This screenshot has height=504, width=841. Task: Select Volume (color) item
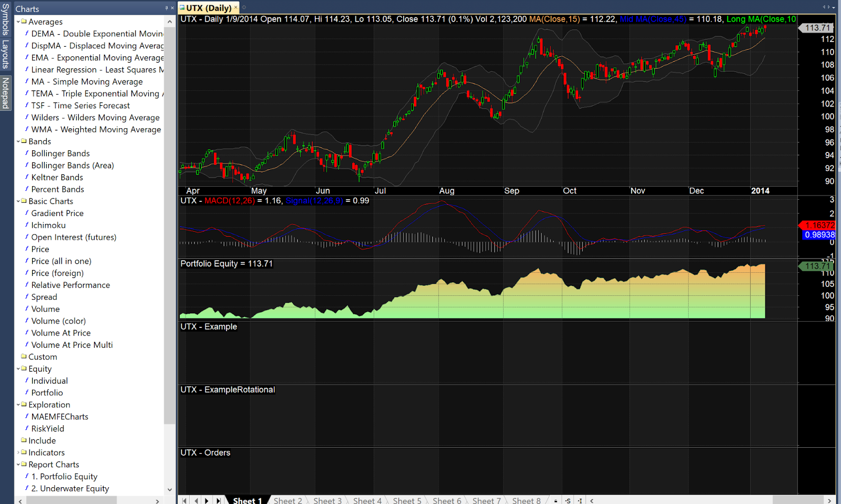(58, 321)
